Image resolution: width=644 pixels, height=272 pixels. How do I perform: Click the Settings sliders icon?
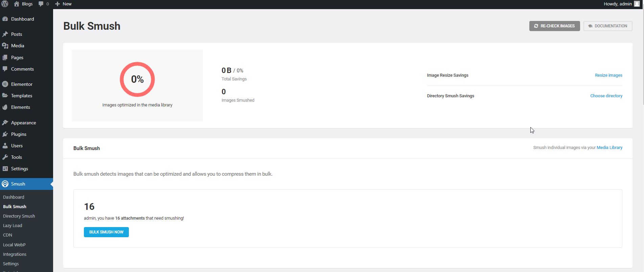coord(5,169)
